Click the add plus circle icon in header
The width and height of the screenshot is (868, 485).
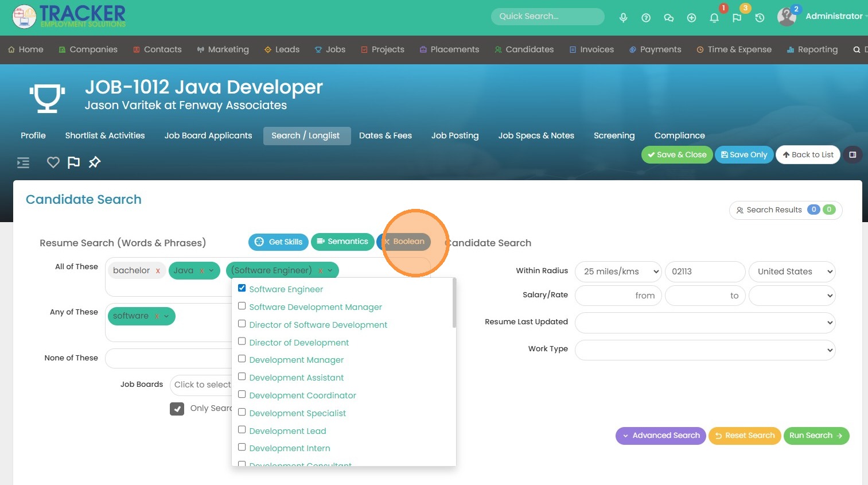(691, 18)
